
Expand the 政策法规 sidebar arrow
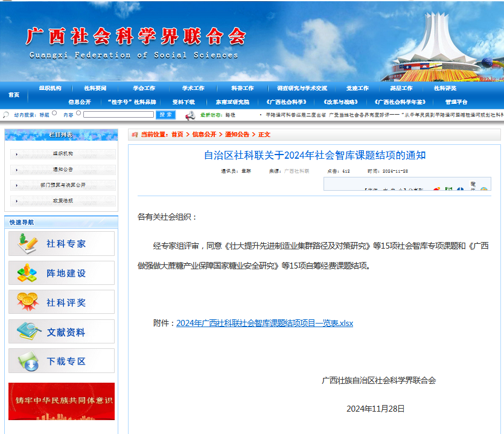coord(17,201)
